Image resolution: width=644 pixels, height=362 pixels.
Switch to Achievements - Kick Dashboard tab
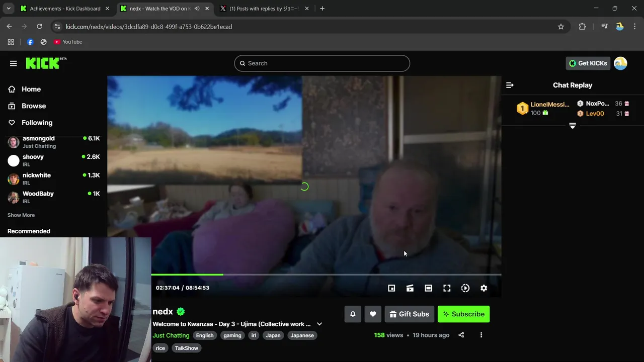tap(65, 9)
